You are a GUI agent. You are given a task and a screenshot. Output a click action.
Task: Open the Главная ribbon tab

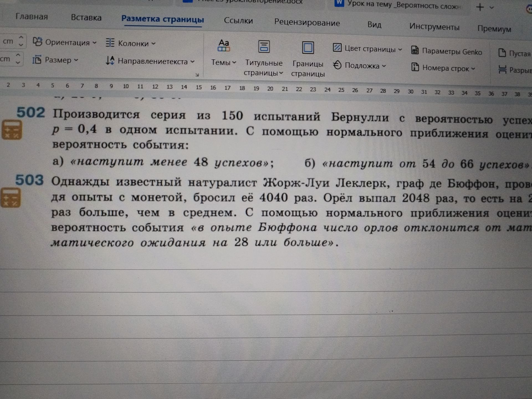pos(32,17)
